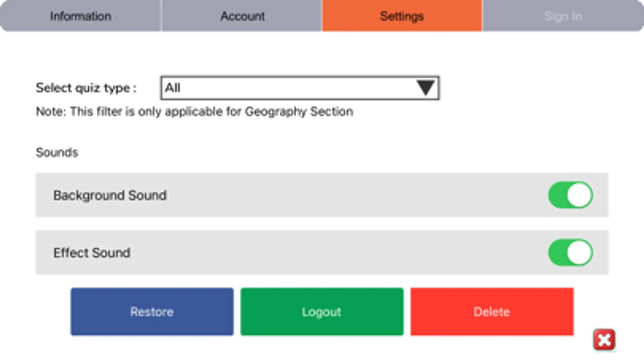Open the Account tab
This screenshot has width=644, height=362.
tap(242, 16)
